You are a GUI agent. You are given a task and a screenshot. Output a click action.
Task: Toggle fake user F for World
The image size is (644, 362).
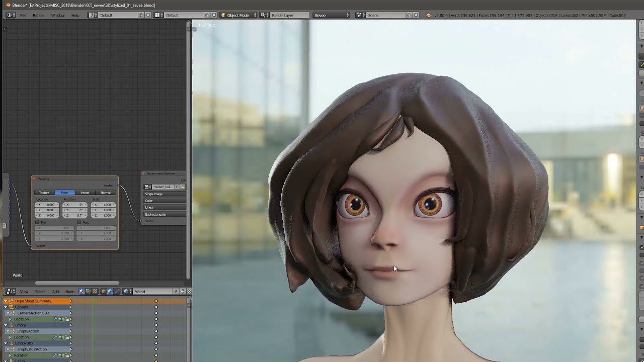[176, 292]
